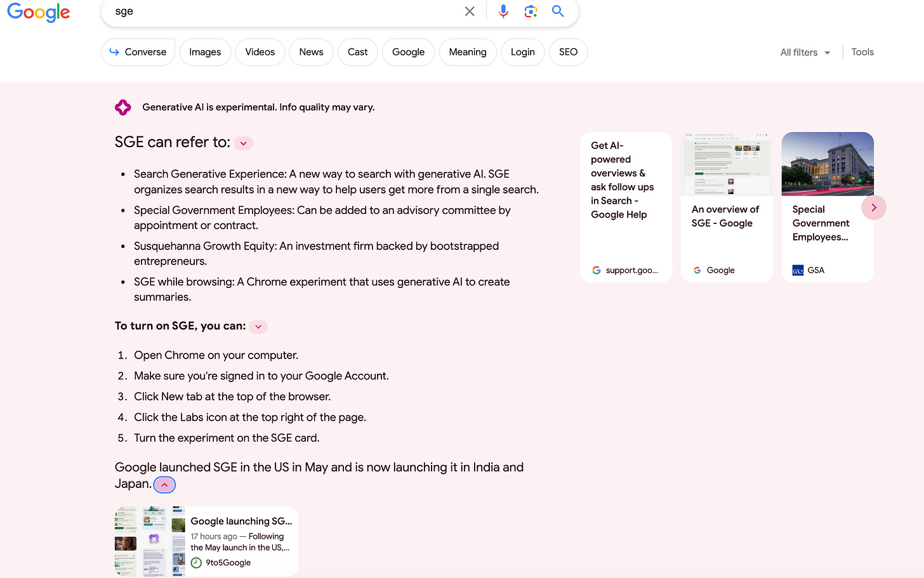
Task: Click the blue magnifying glass search icon
Action: [x=558, y=11]
